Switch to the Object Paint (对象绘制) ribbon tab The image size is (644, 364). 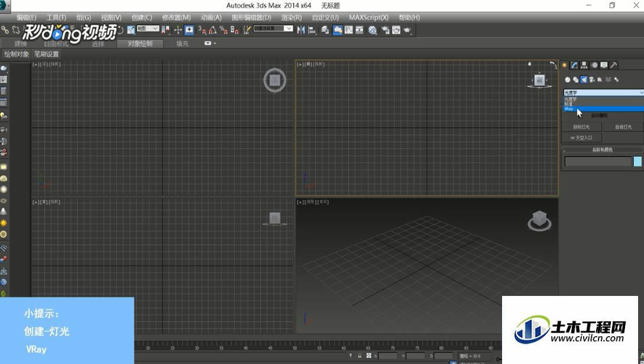click(140, 44)
